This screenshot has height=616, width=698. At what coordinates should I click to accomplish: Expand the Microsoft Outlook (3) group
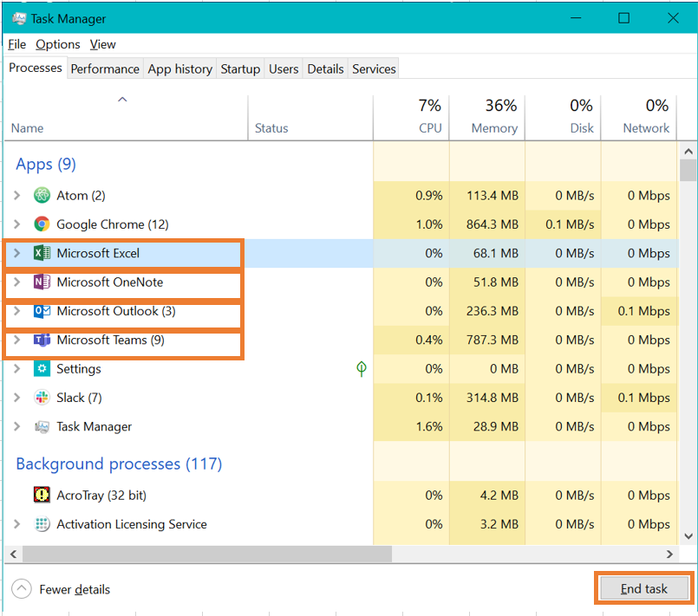click(17, 311)
